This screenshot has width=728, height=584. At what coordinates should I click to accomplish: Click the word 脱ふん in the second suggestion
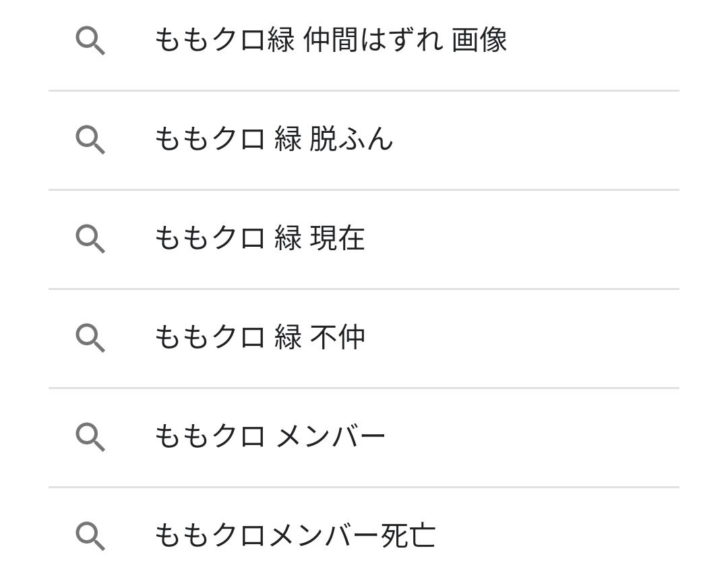coord(351,140)
